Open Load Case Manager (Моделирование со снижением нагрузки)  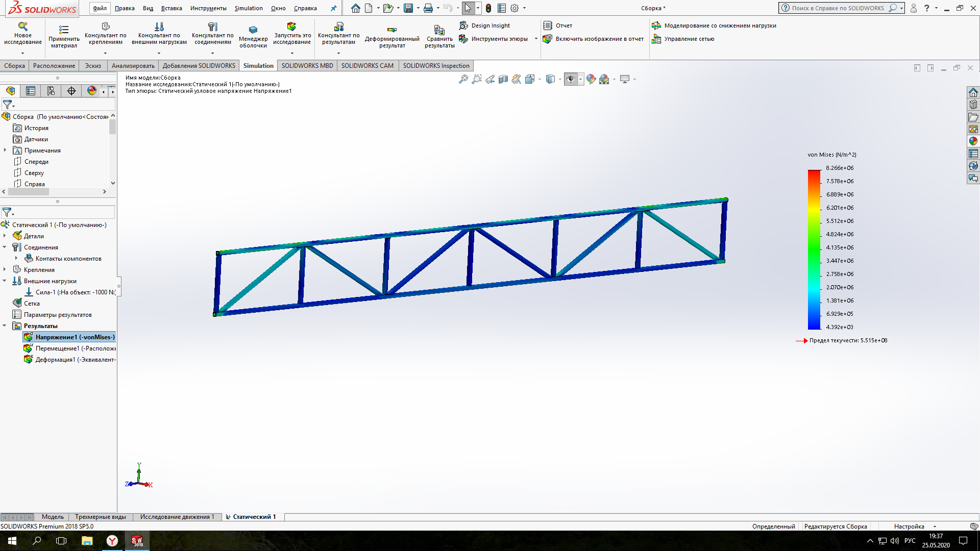click(714, 26)
